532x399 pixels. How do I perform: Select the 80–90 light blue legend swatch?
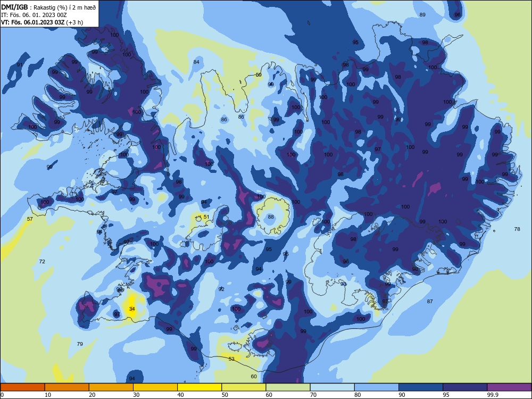pyautogui.click(x=377, y=387)
